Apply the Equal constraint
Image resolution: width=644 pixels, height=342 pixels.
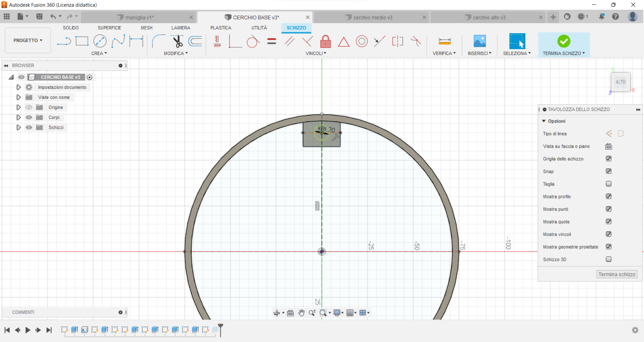coord(272,41)
